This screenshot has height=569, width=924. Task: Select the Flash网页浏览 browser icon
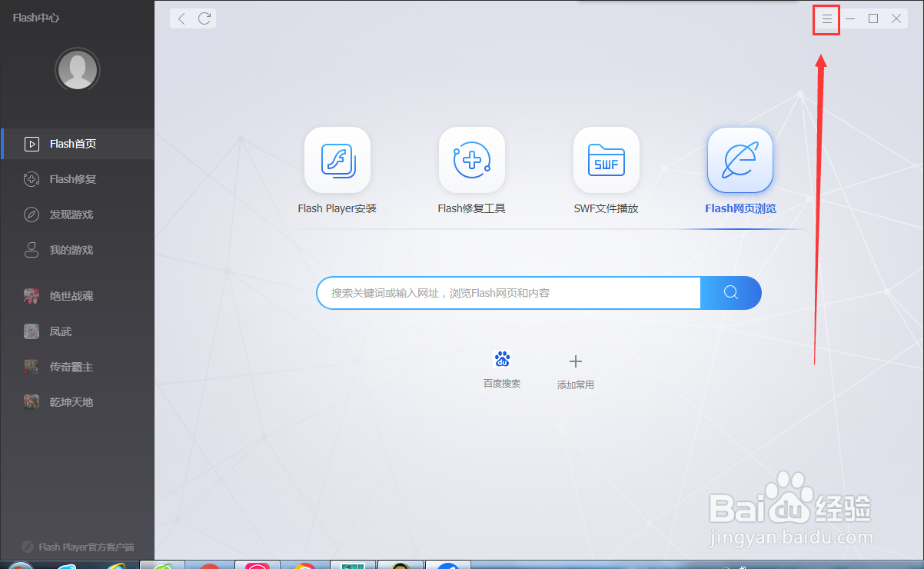tap(740, 160)
